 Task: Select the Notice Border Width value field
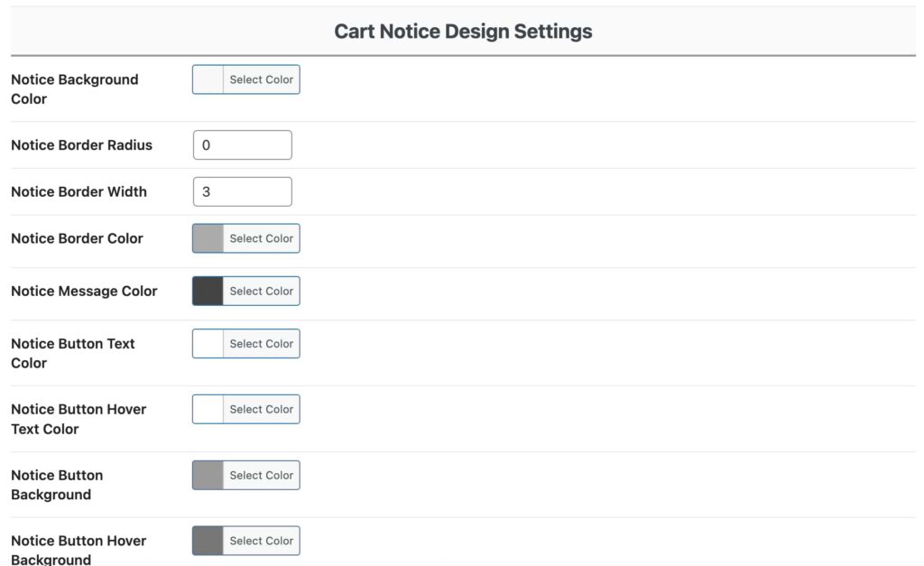[242, 191]
